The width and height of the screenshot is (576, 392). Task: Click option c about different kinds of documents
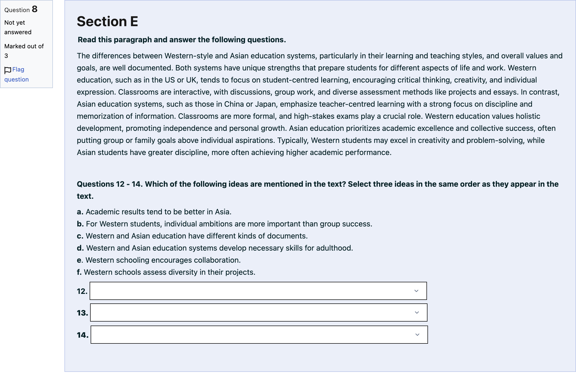tap(192, 236)
